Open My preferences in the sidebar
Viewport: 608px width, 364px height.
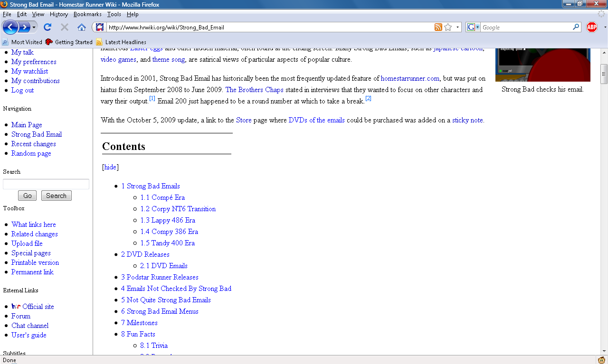click(x=34, y=62)
